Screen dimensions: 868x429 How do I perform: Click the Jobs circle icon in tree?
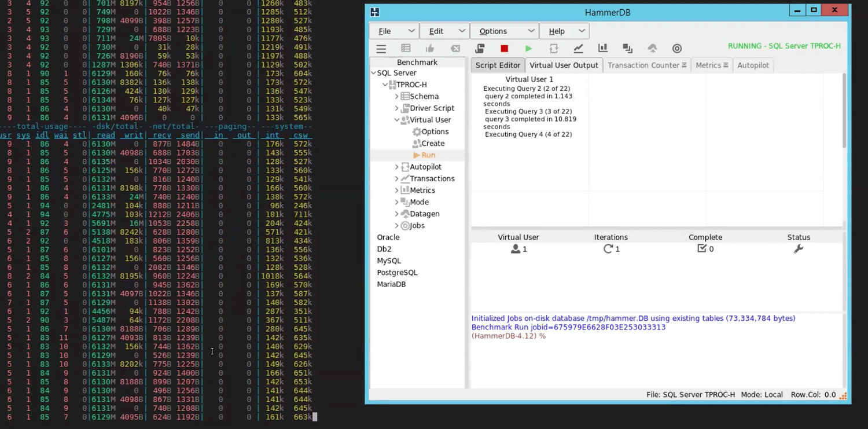(x=405, y=226)
